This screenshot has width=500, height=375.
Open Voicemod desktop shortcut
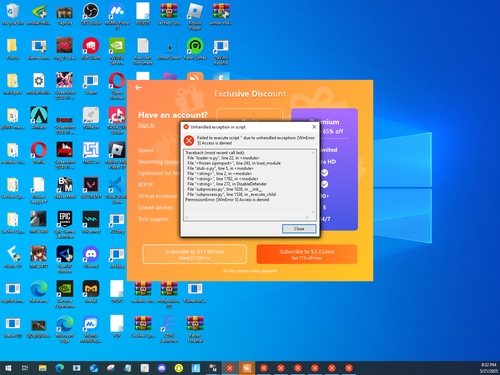(x=91, y=222)
